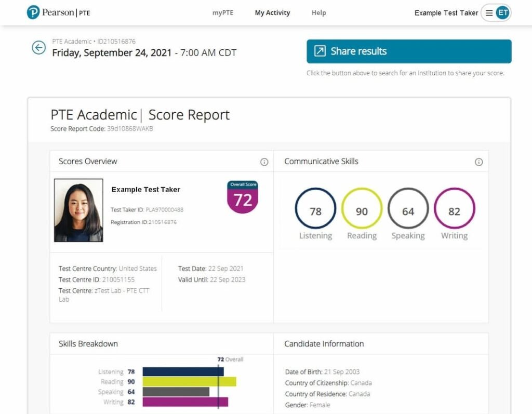Click the Candidate Information heading
Viewport: 532px width, 414px height.
pos(324,344)
